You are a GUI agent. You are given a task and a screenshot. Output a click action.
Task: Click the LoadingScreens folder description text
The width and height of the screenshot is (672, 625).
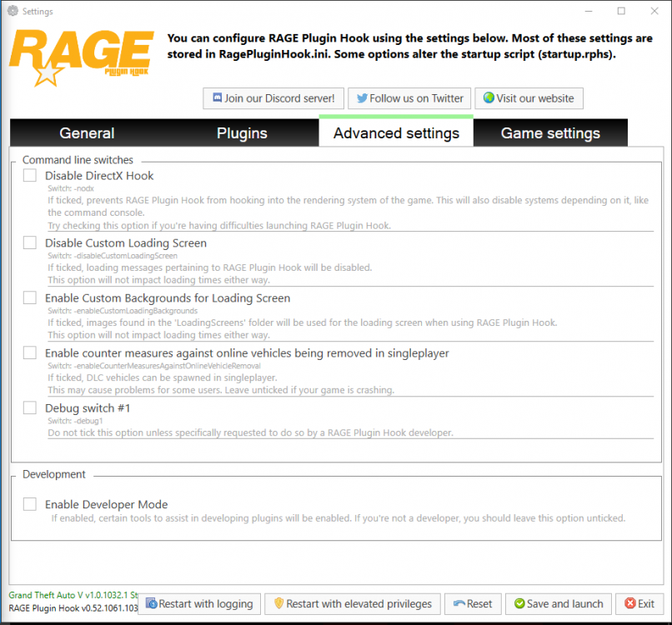tap(302, 322)
